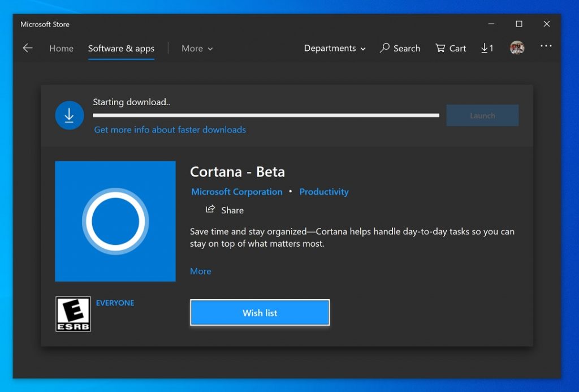Click the blue download progress icon
Screen dimensions: 579x392
pos(69,115)
